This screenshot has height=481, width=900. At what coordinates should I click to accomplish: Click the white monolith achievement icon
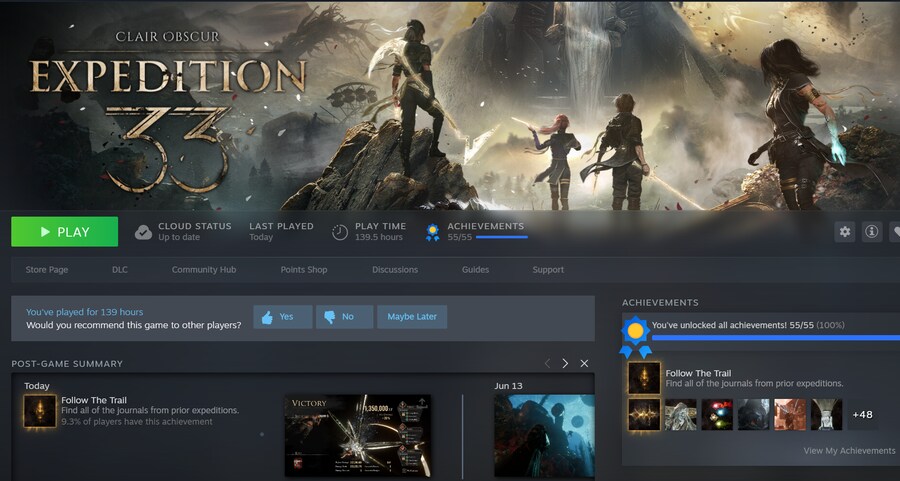point(827,414)
